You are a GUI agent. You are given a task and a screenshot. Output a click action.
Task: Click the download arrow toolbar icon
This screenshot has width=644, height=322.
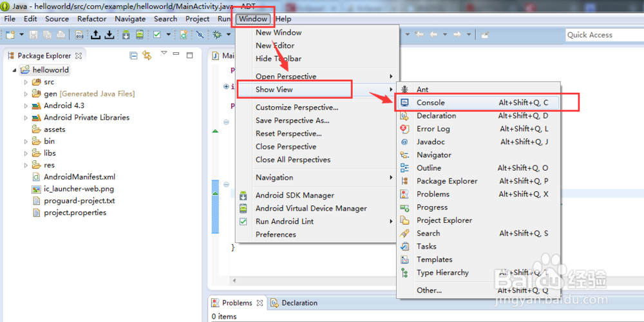pyautogui.click(x=109, y=35)
